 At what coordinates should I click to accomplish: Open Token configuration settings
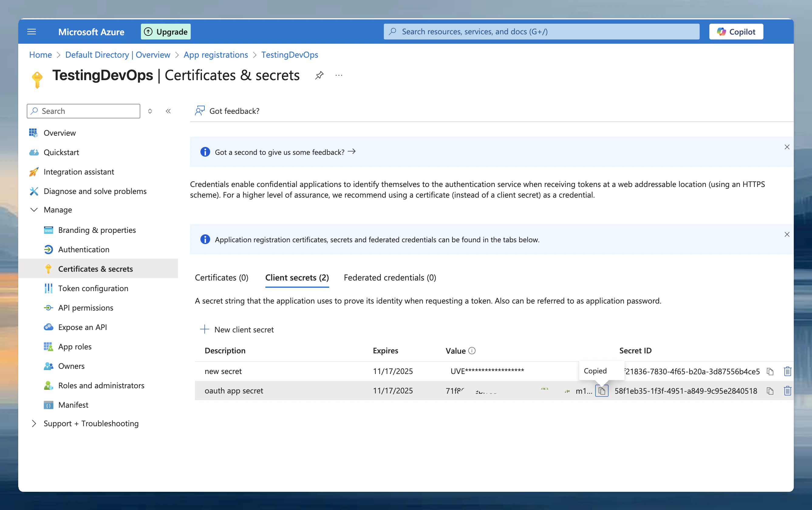pyautogui.click(x=93, y=288)
